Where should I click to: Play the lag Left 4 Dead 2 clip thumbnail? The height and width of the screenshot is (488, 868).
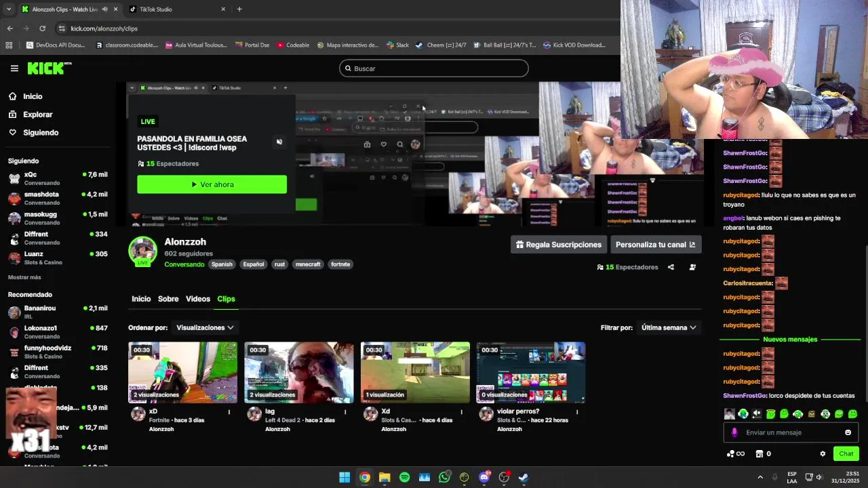point(299,372)
